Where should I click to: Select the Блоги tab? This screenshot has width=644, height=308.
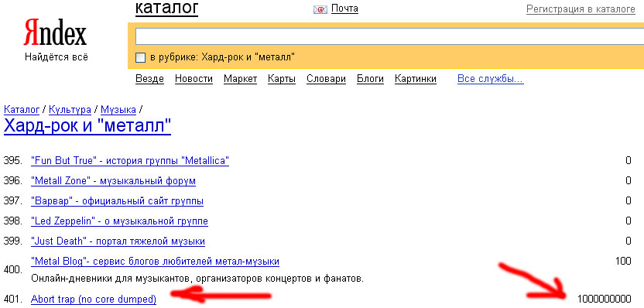tap(370, 79)
